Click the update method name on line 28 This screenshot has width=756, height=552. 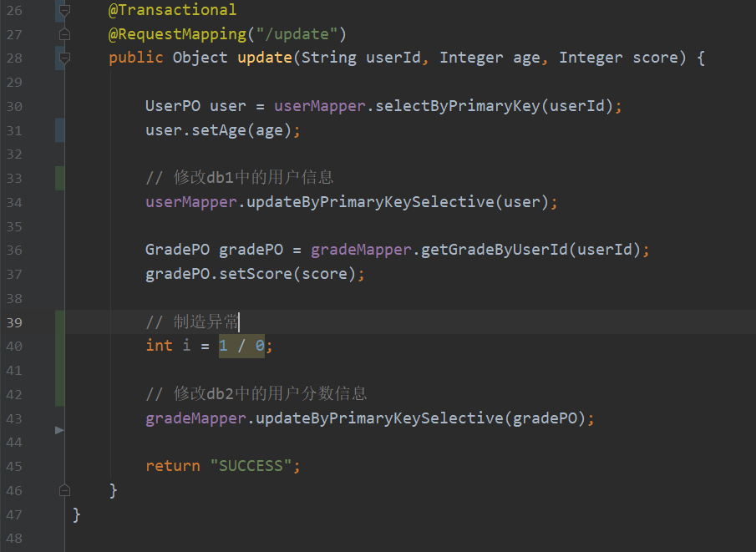tap(265, 58)
